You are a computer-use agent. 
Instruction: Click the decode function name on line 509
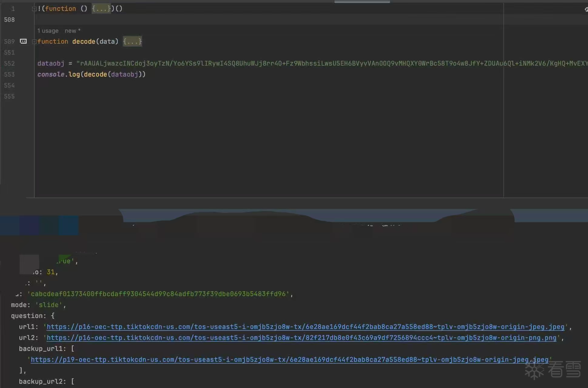coord(84,42)
